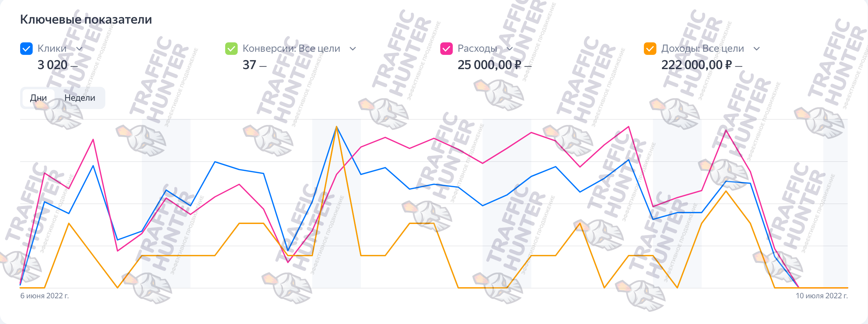Switch to the Дни tab
Image resolution: width=868 pixels, height=324 pixels.
(x=38, y=98)
